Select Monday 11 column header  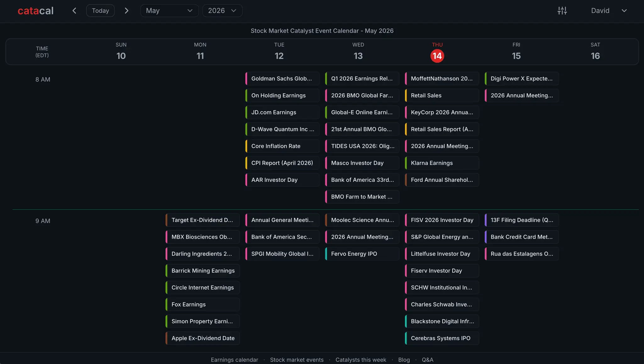pyautogui.click(x=200, y=52)
